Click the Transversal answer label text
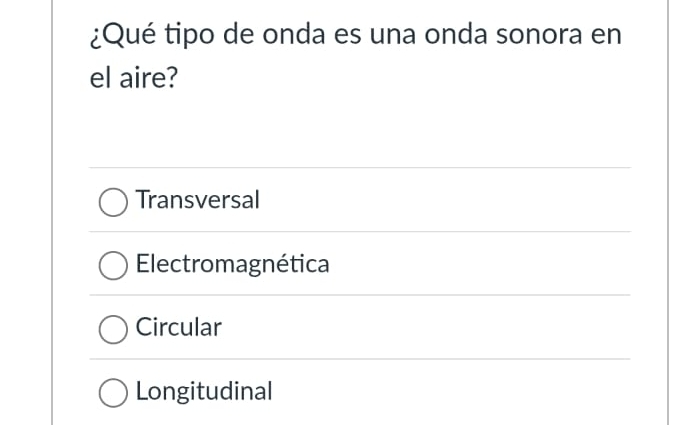The height and width of the screenshot is (425, 679). click(x=197, y=201)
